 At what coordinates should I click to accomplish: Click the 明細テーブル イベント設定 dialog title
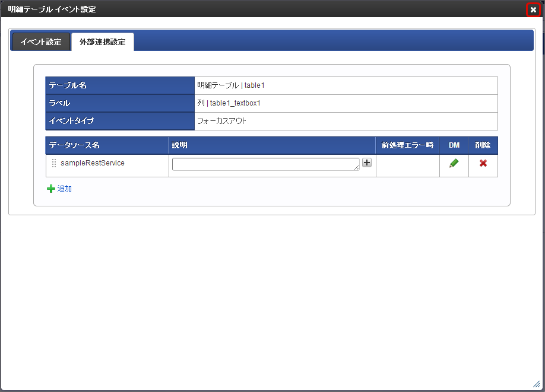click(x=52, y=9)
